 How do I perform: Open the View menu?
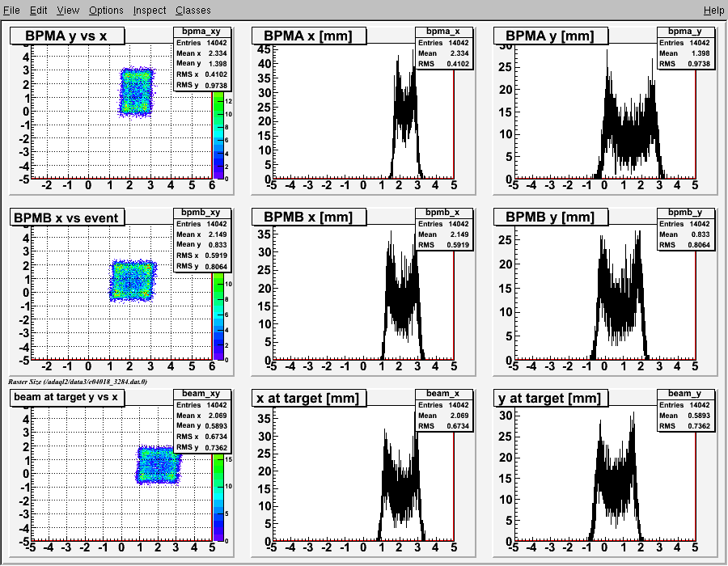[68, 11]
